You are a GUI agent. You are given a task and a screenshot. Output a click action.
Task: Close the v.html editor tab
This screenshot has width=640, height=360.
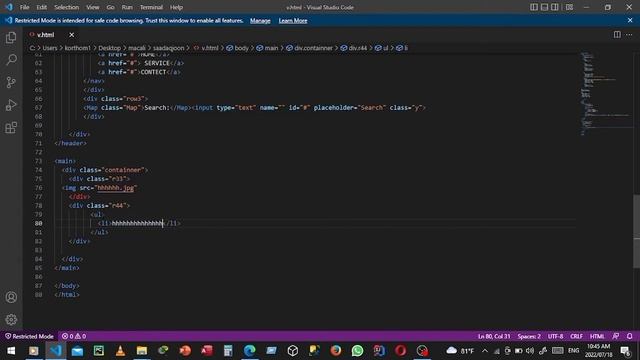click(x=71, y=35)
